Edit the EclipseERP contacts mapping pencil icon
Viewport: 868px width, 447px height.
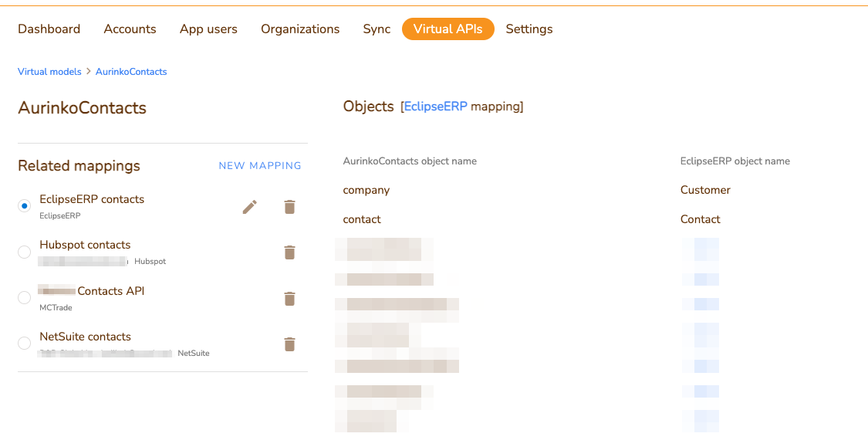point(250,207)
